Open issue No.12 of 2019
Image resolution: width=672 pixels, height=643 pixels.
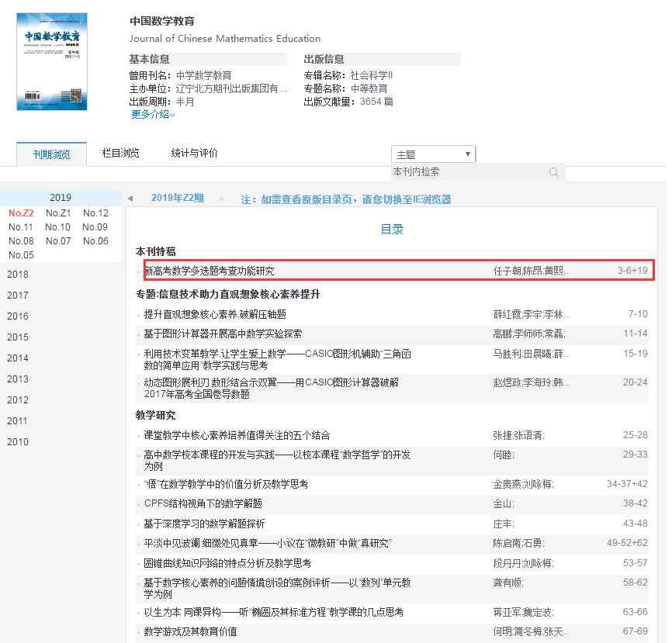point(95,213)
